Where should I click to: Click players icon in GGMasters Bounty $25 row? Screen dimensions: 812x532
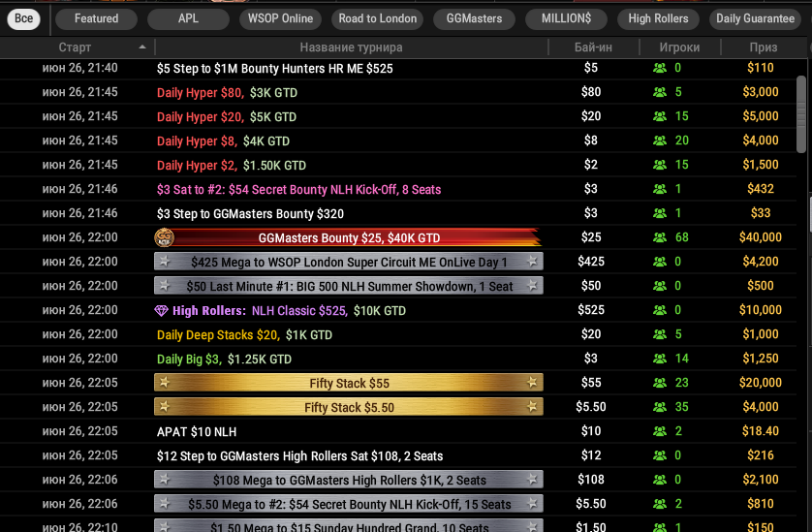point(659,237)
